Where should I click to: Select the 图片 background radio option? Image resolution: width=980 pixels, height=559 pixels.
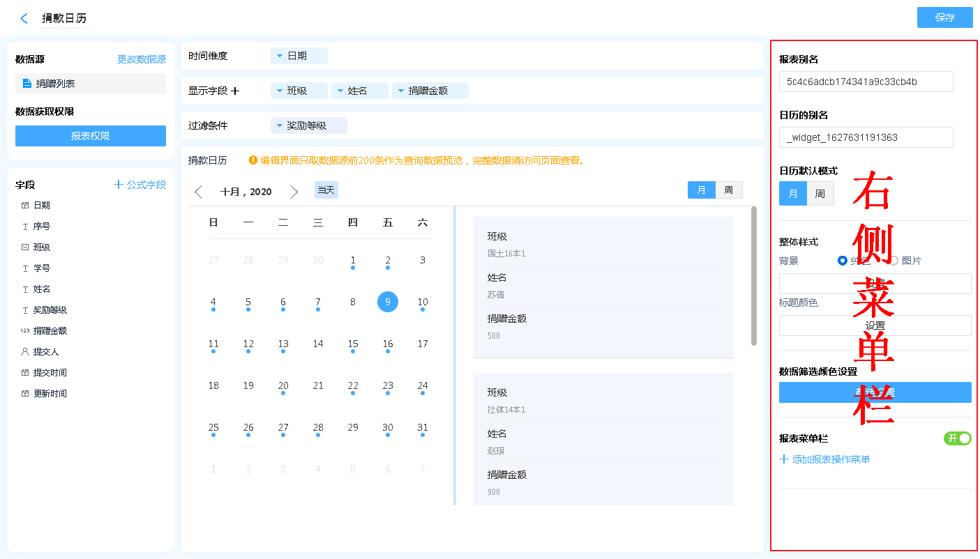894,261
